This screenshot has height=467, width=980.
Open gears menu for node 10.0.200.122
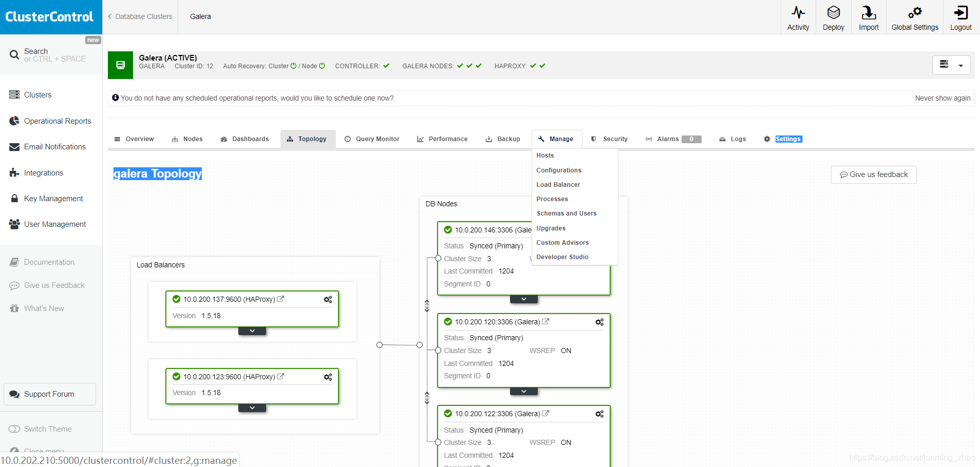[x=599, y=414]
